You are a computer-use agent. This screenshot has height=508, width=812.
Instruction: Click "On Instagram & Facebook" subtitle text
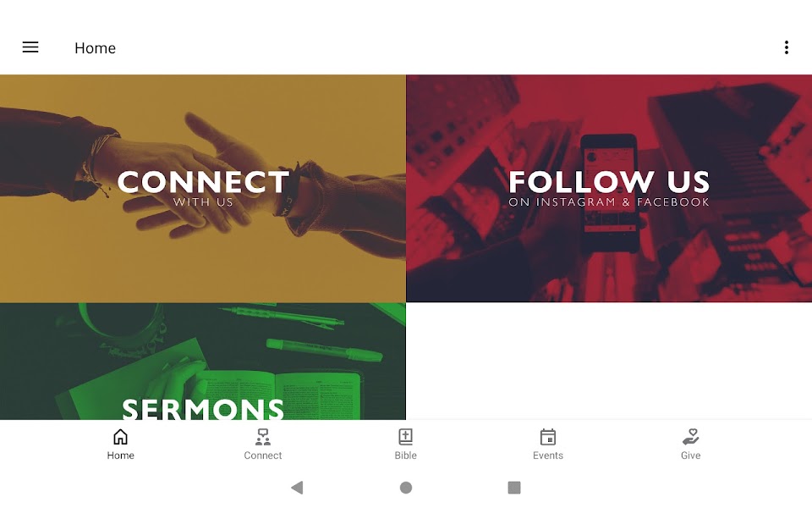[609, 202]
